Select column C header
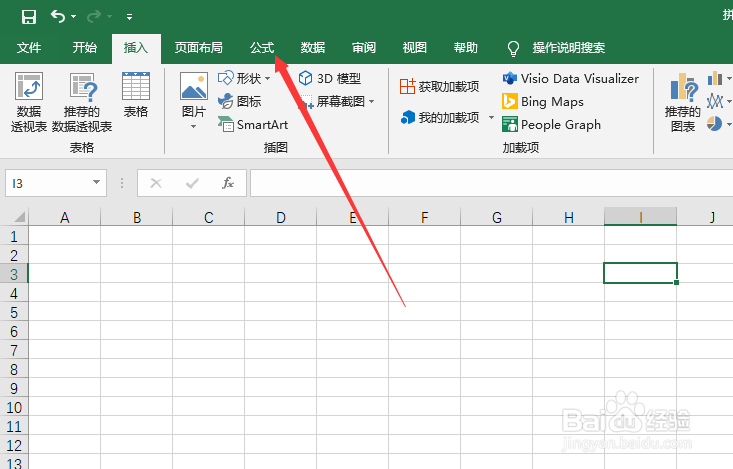Image resolution: width=733 pixels, height=469 pixels. 208,217
